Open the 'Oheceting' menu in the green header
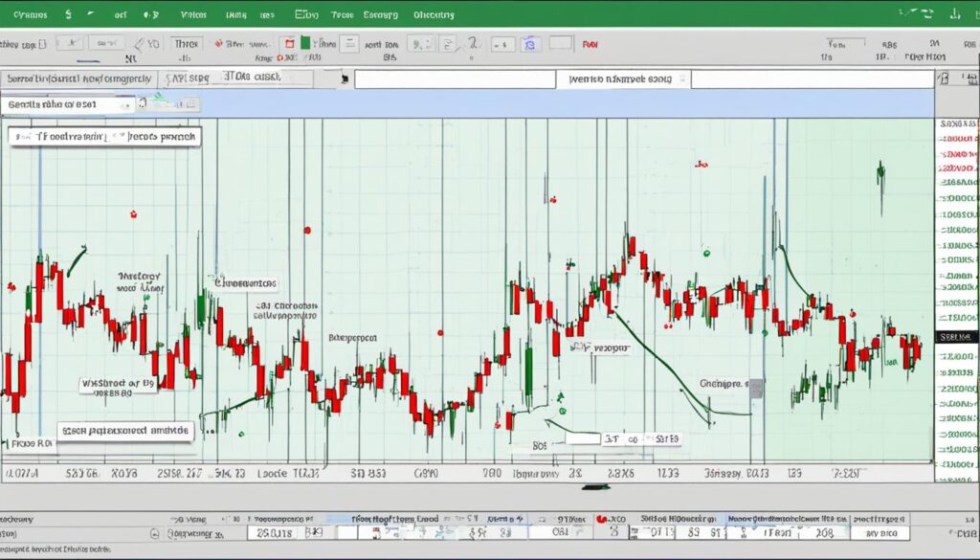980x560 pixels. (434, 14)
